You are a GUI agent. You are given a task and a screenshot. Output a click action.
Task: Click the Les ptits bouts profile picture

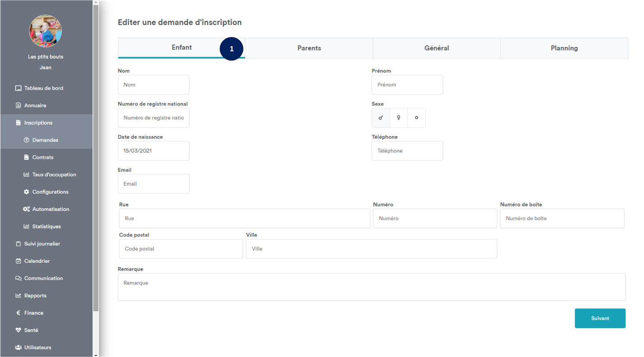[x=45, y=31]
